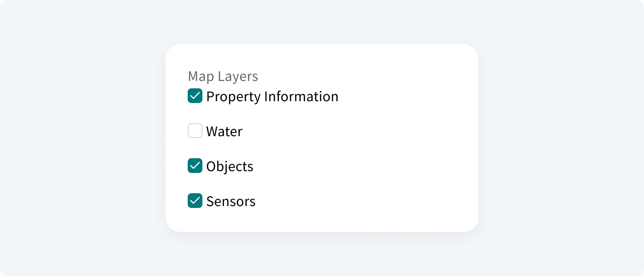Click the Map Layers heading

(222, 76)
